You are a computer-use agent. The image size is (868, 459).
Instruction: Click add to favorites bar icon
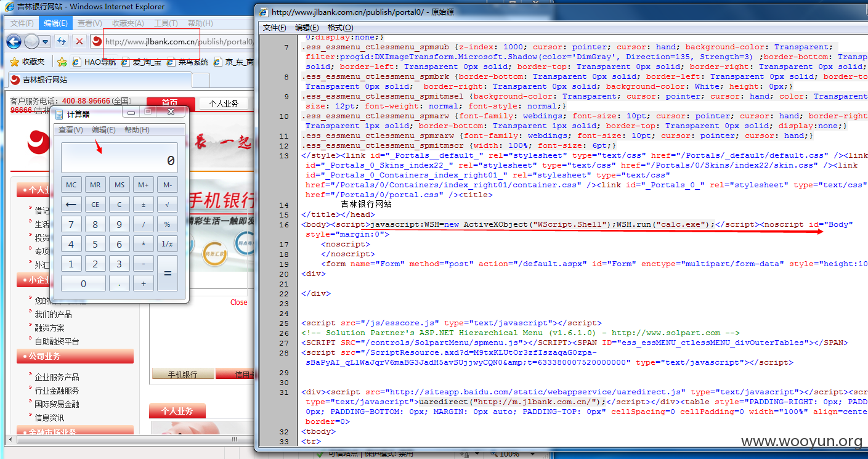pos(62,62)
